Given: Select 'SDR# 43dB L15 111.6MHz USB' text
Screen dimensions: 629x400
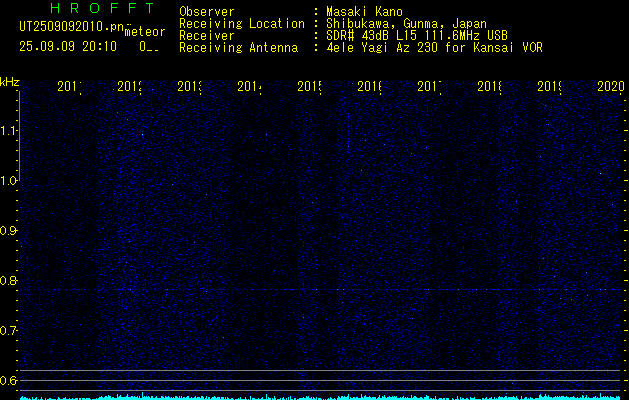Looking at the screenshot, I should click(x=417, y=36).
